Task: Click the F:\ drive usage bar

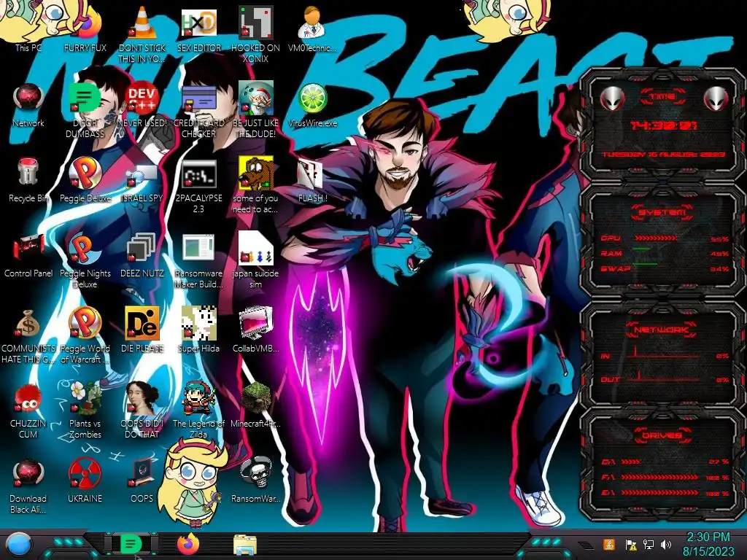Action: point(659,477)
